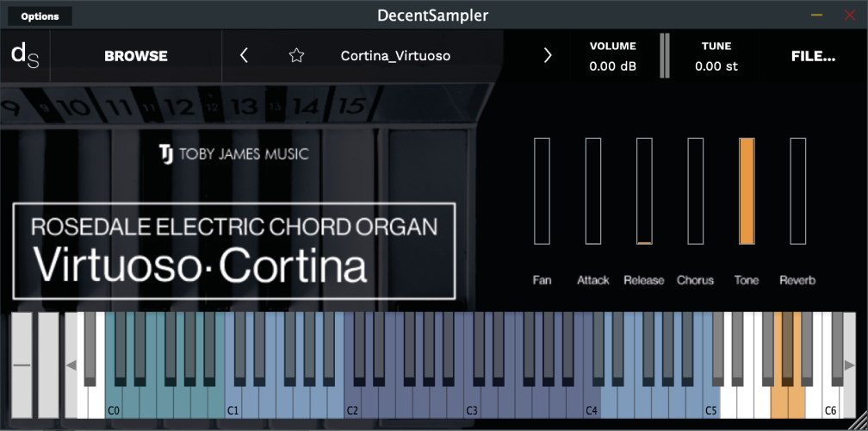
Task: Click the output level meter bars
Action: point(665,55)
